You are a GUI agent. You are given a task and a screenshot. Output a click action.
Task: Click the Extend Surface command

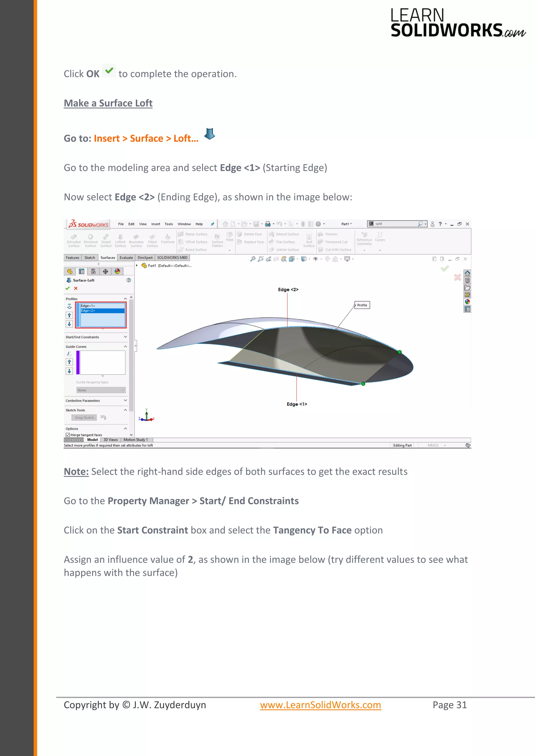(284, 234)
